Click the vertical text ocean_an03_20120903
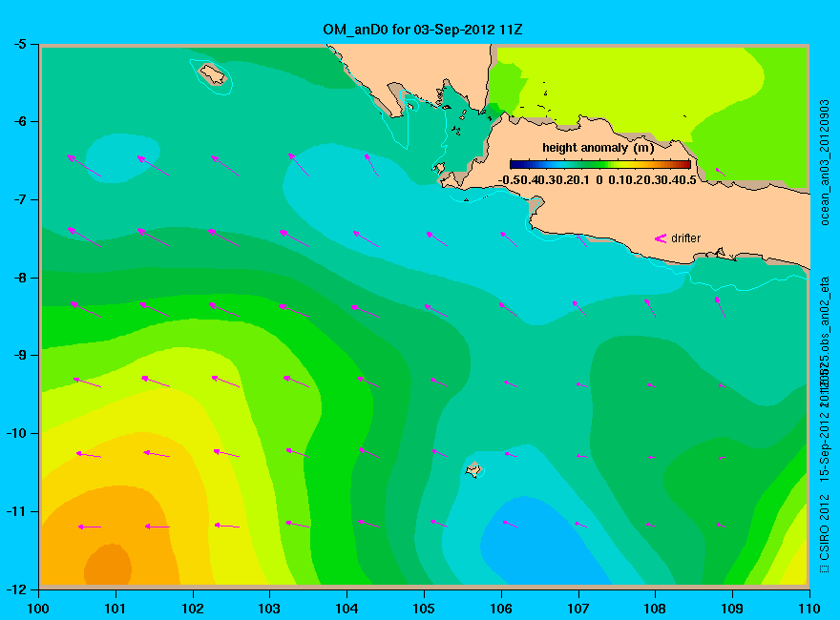Image resolution: width=840 pixels, height=620 pixels. 825,162
